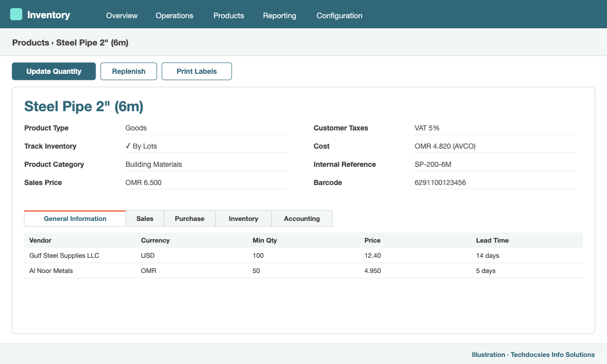This screenshot has height=364, width=607.
Task: Click the Barcode label
Action: pos(328,183)
